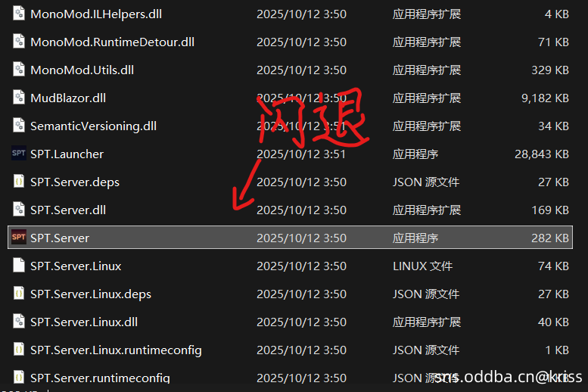The image size is (588, 392).
Task: Click the 28,843 KB size of SPT.Launcher
Action: [x=541, y=154]
